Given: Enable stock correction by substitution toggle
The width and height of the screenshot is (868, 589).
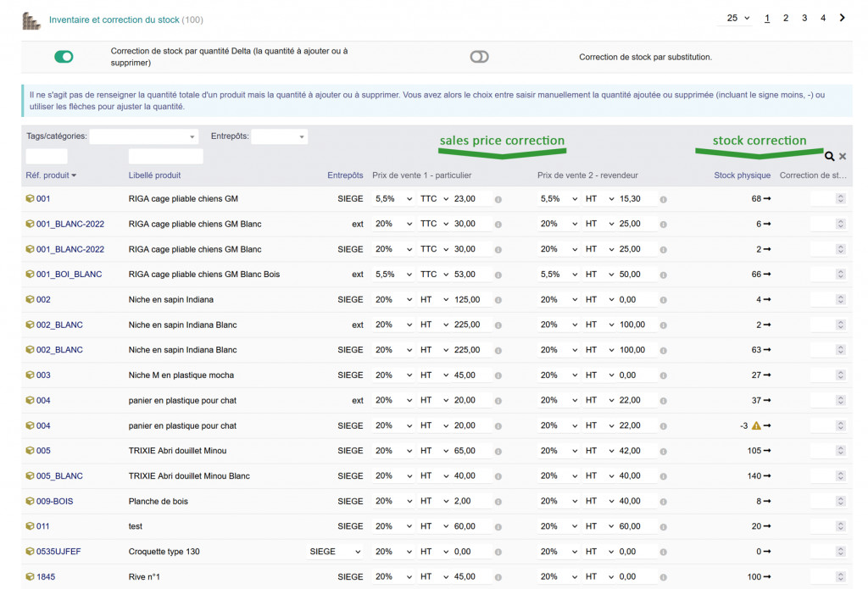Looking at the screenshot, I should point(480,57).
